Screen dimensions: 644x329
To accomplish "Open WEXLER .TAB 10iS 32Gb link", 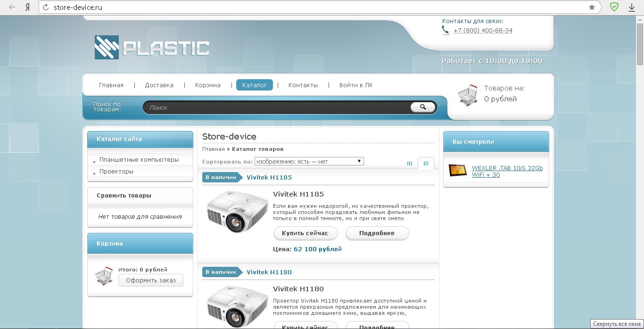I will pyautogui.click(x=507, y=171).
